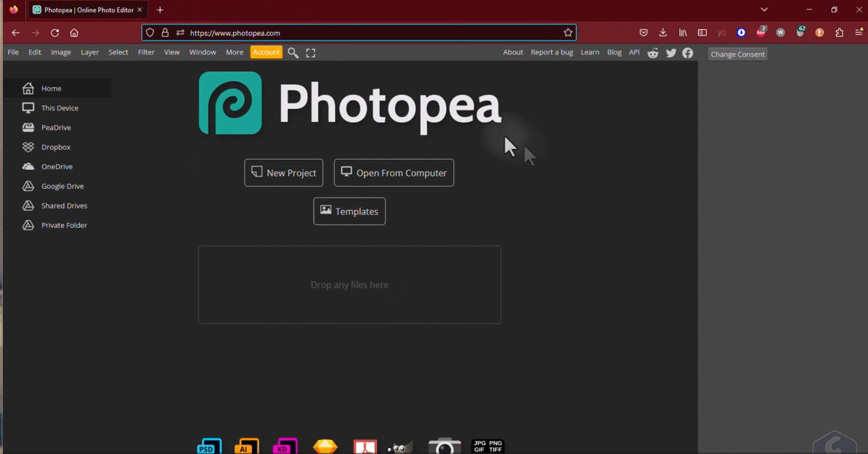Click the Sketch file format icon
This screenshot has height=454, width=868.
[x=325, y=445]
